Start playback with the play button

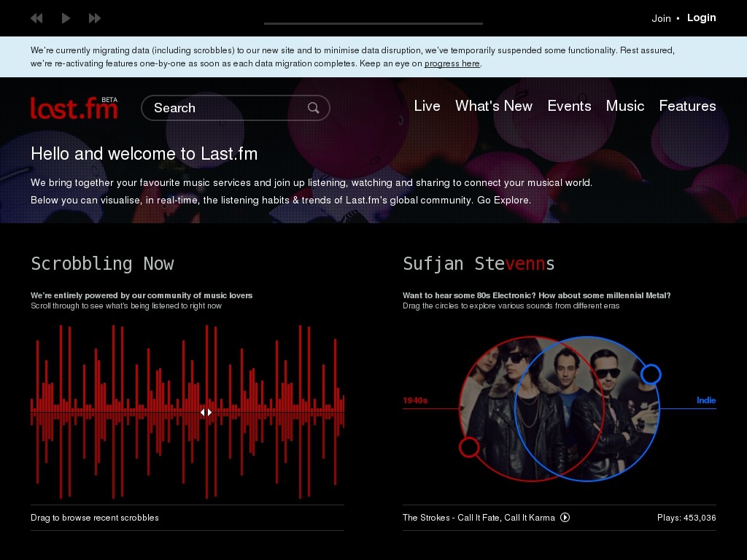(x=66, y=18)
